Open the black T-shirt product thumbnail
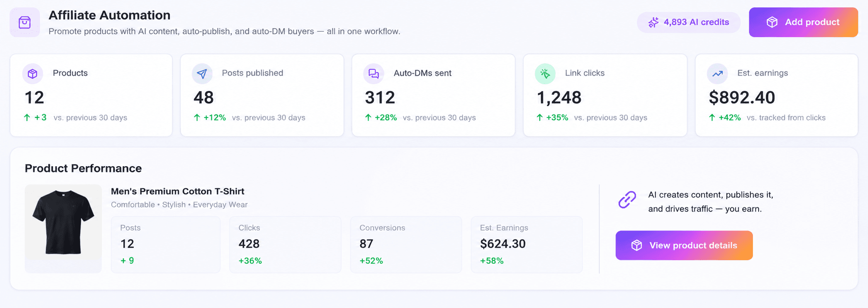868x308 pixels. (x=63, y=228)
